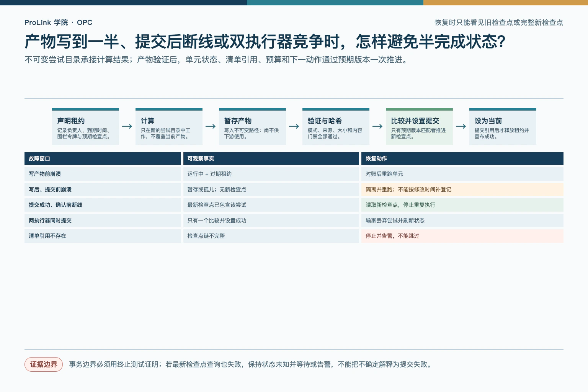
Task: Click 验证与哈希 description 模式、来源、大小
Action: (335, 133)
